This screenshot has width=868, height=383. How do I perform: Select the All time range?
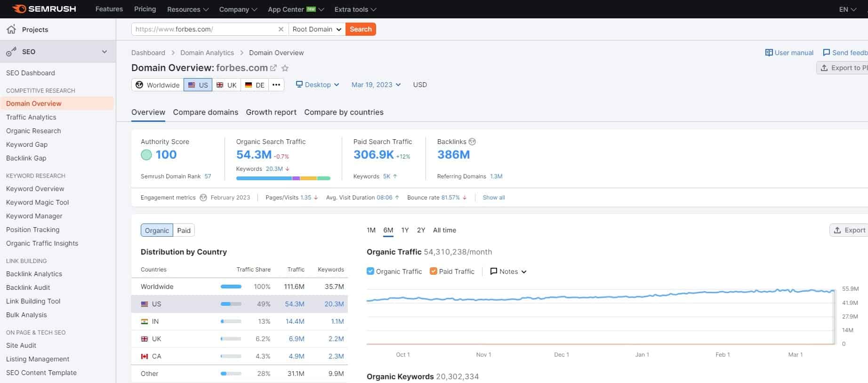444,230
